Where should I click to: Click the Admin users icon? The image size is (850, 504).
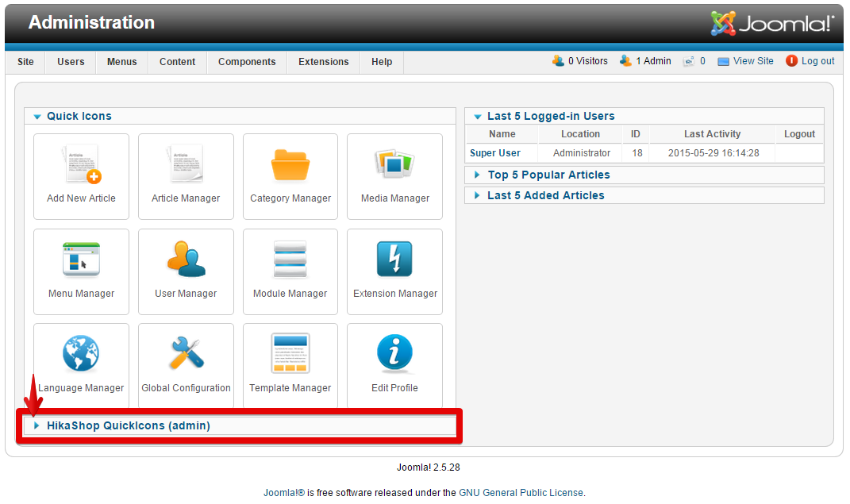625,60
